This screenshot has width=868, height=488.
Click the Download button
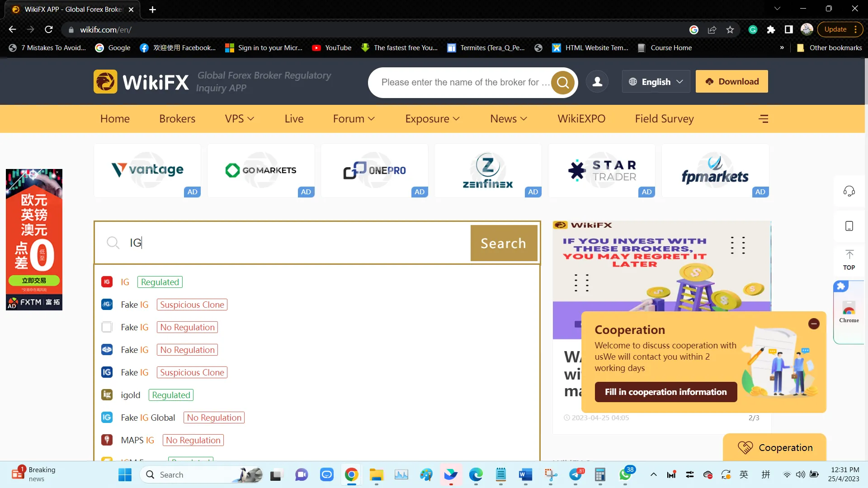click(732, 82)
